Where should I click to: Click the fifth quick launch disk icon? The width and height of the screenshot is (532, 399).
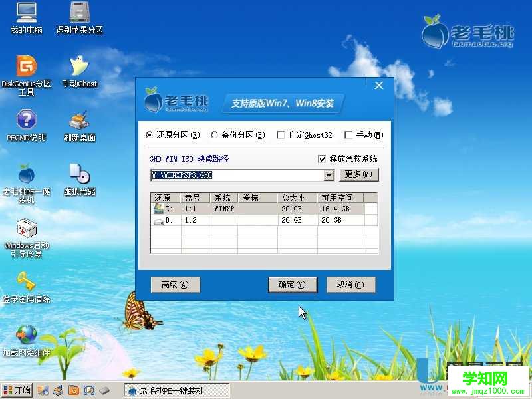pos(104,390)
